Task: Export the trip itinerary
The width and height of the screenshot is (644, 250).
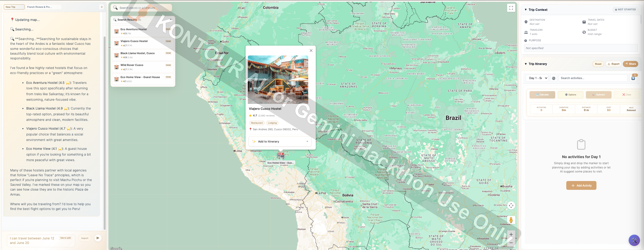Action: click(x=613, y=64)
